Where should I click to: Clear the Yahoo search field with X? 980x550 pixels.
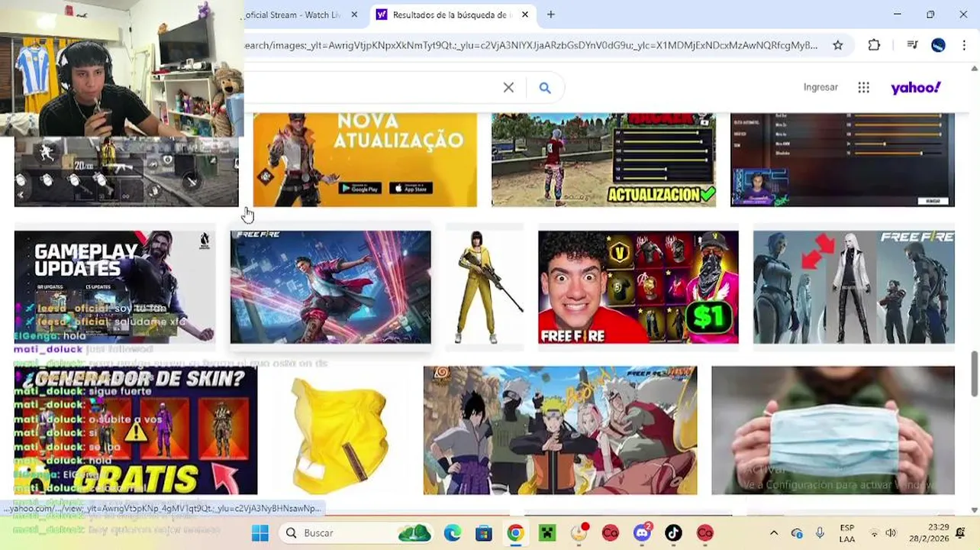(x=508, y=88)
